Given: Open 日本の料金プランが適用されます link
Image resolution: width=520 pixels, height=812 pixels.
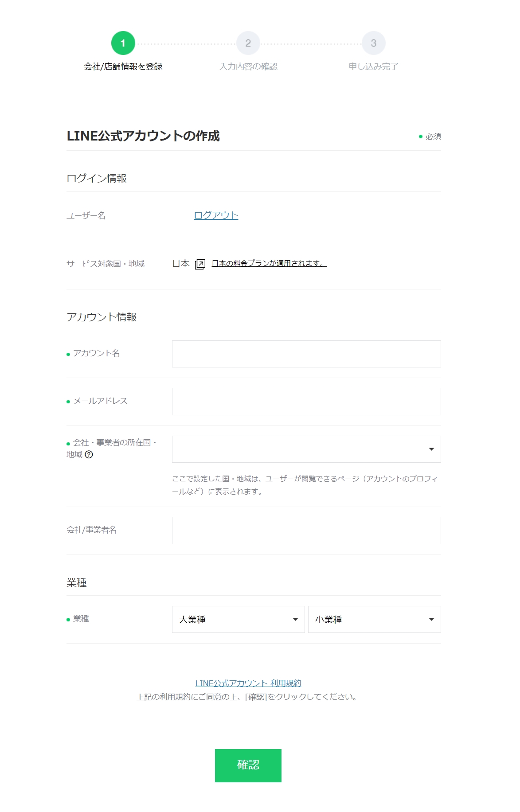Looking at the screenshot, I should click(269, 263).
